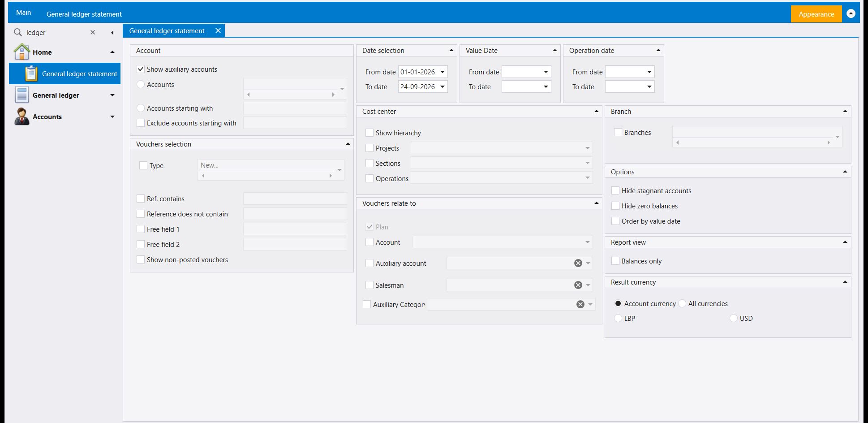The height and width of the screenshot is (423, 868).
Task: Click the Ref. contains text field
Action: [x=295, y=199]
